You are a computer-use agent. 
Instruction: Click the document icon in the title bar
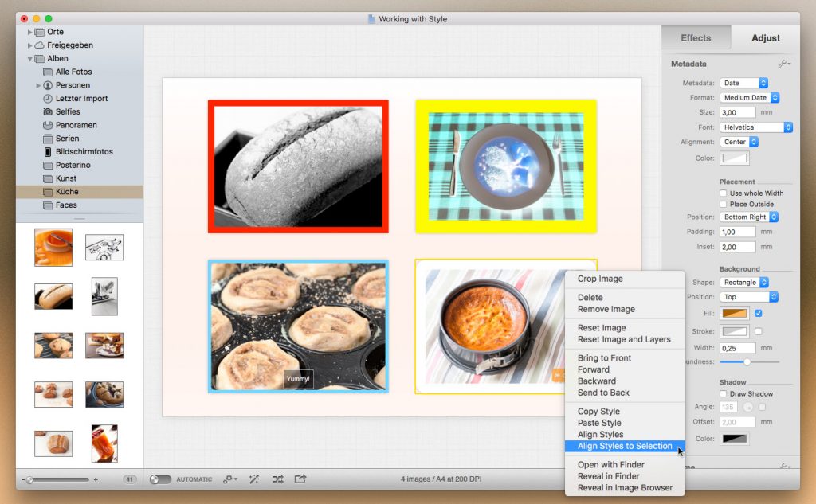[x=371, y=19]
